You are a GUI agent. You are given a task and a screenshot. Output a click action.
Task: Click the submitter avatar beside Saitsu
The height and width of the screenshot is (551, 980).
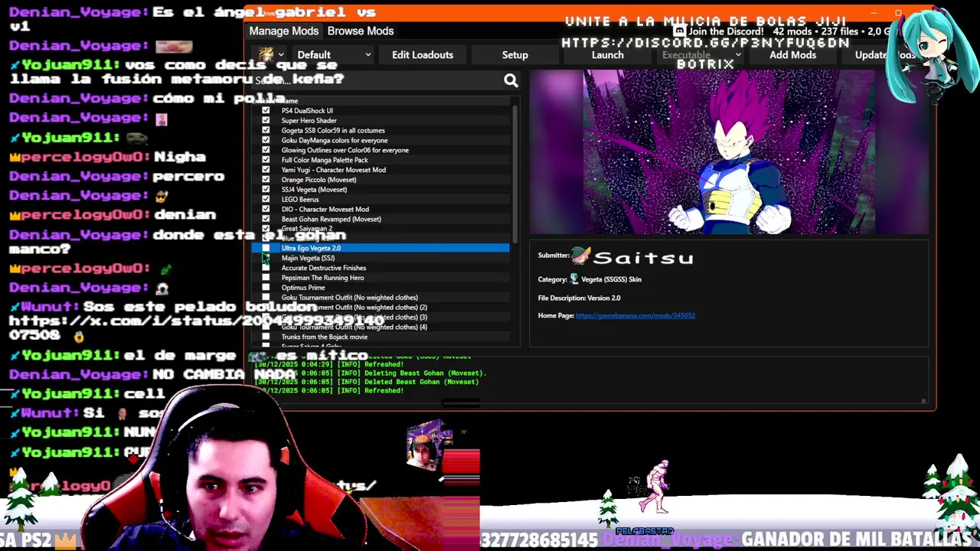[581, 256]
